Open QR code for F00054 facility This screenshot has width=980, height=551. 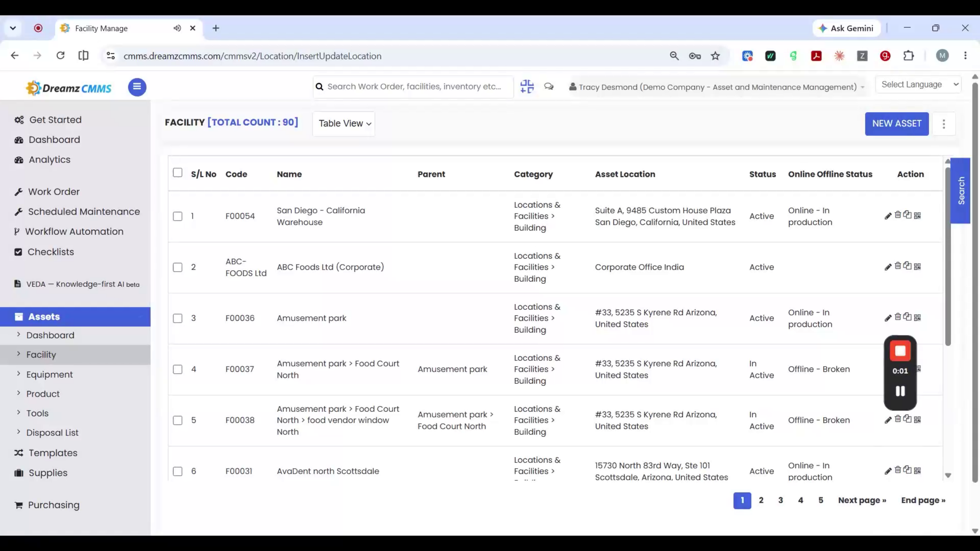pos(918,216)
